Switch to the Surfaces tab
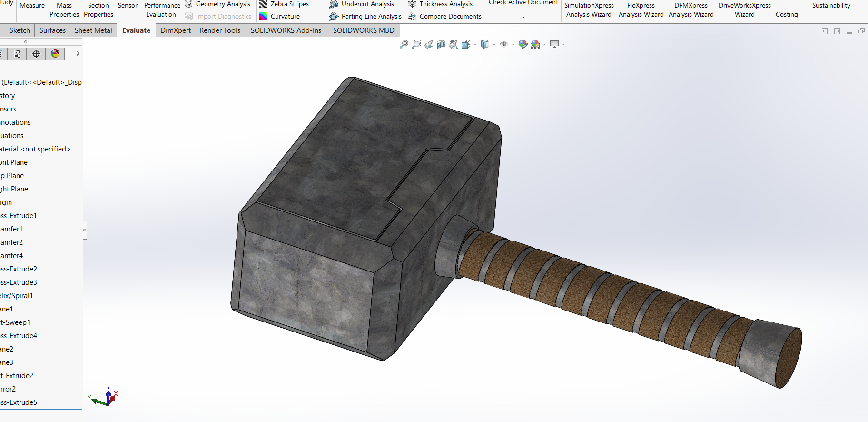Image resolution: width=868 pixels, height=422 pixels. point(52,30)
